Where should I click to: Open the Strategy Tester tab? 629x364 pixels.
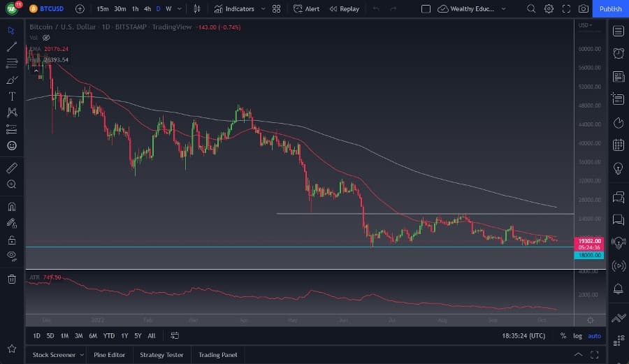pyautogui.click(x=161, y=355)
